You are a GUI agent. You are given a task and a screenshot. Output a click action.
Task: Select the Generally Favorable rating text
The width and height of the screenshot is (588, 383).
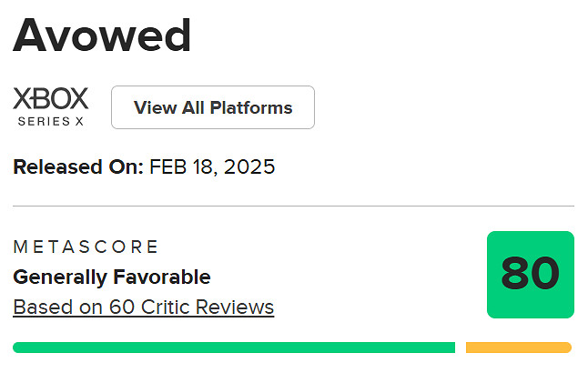click(x=111, y=277)
